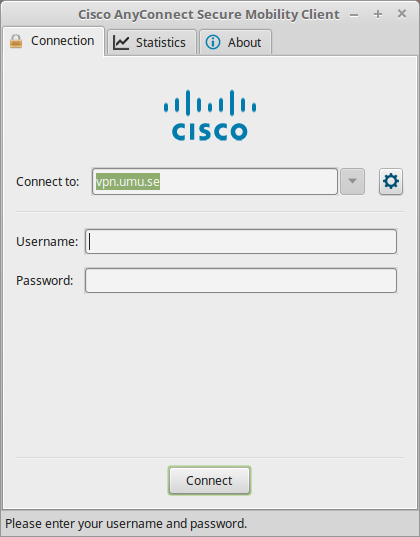This screenshot has height=537, width=420.
Task: Close the Cisco AnyConnect window
Action: click(x=402, y=14)
